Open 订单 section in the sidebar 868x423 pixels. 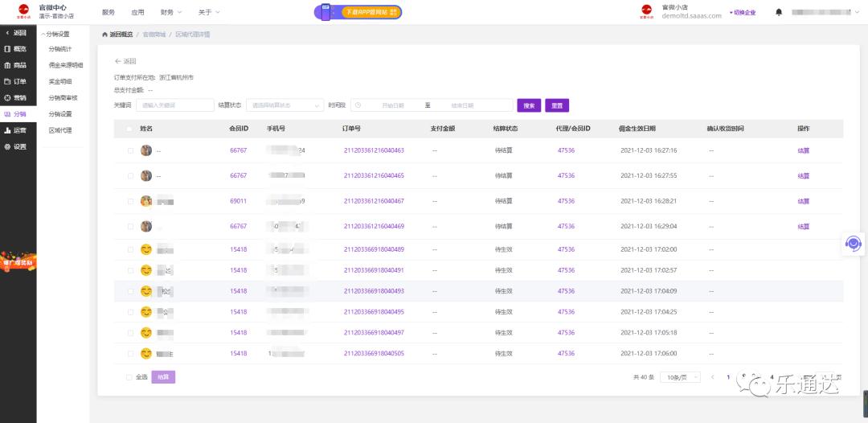click(x=16, y=81)
